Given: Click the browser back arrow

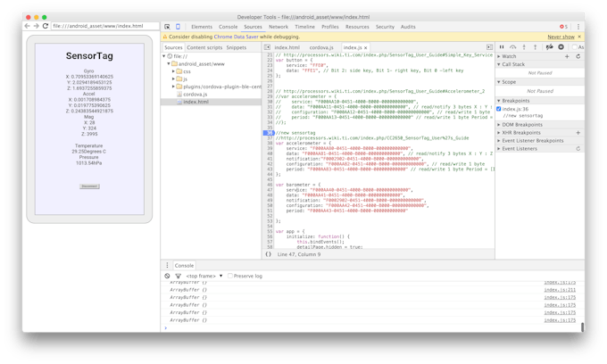Looking at the screenshot, I should click(x=27, y=26).
